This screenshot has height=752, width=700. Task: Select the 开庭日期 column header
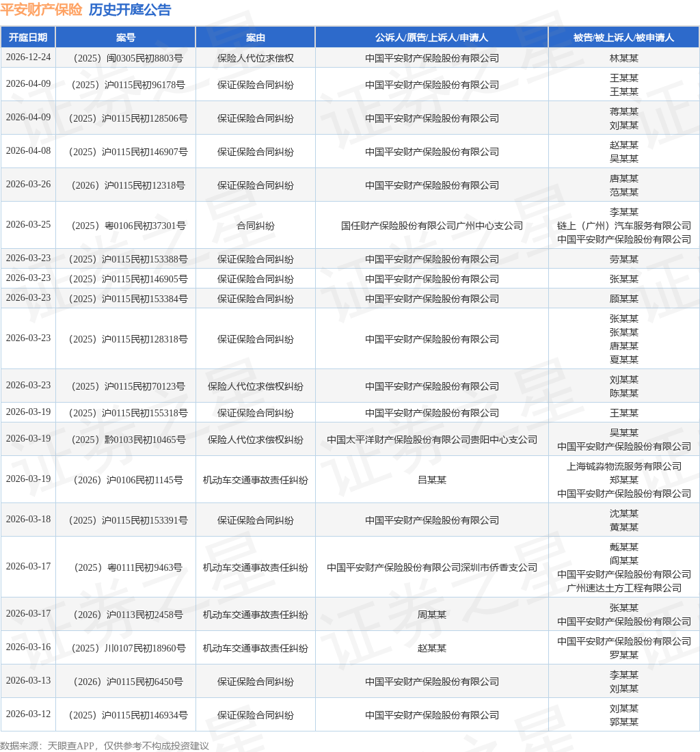28,38
